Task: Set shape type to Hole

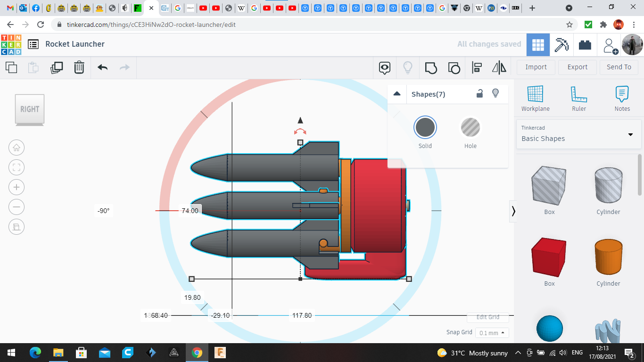Action: click(x=470, y=128)
